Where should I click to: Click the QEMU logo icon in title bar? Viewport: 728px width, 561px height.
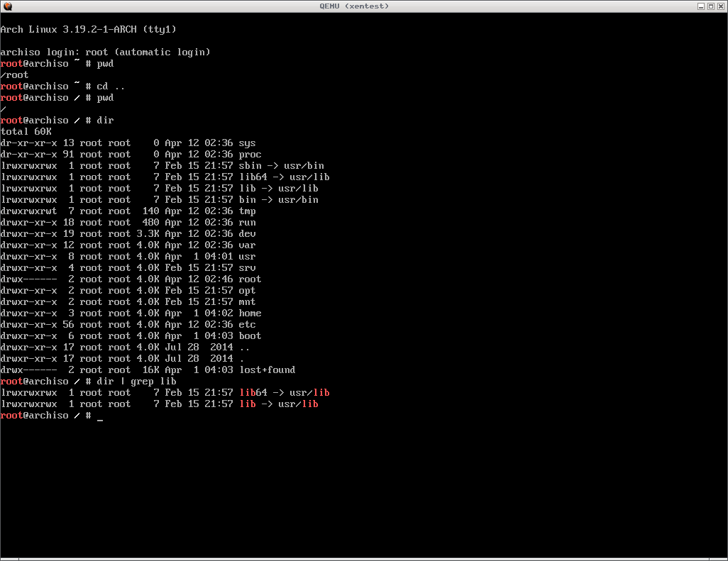point(6,6)
